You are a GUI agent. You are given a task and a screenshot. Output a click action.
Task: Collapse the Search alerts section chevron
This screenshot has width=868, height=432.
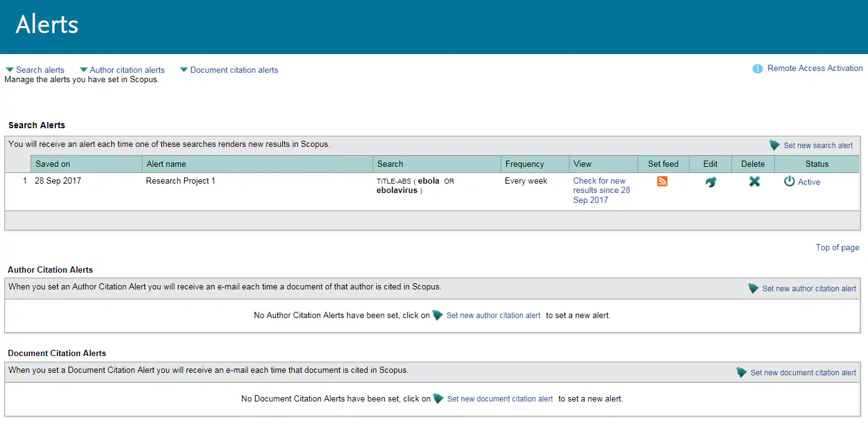point(9,69)
